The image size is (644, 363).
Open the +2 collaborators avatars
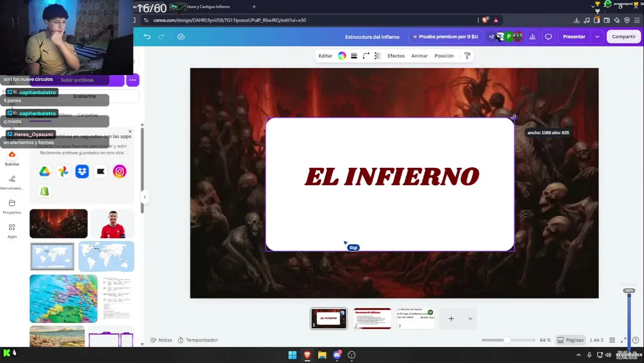coord(505,37)
